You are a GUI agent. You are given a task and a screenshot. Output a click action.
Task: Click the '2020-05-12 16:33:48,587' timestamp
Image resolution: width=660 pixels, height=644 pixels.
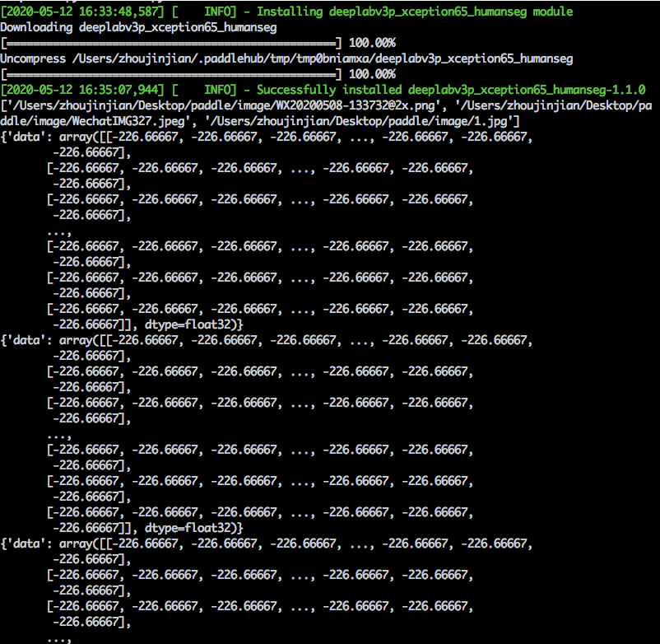click(82, 12)
